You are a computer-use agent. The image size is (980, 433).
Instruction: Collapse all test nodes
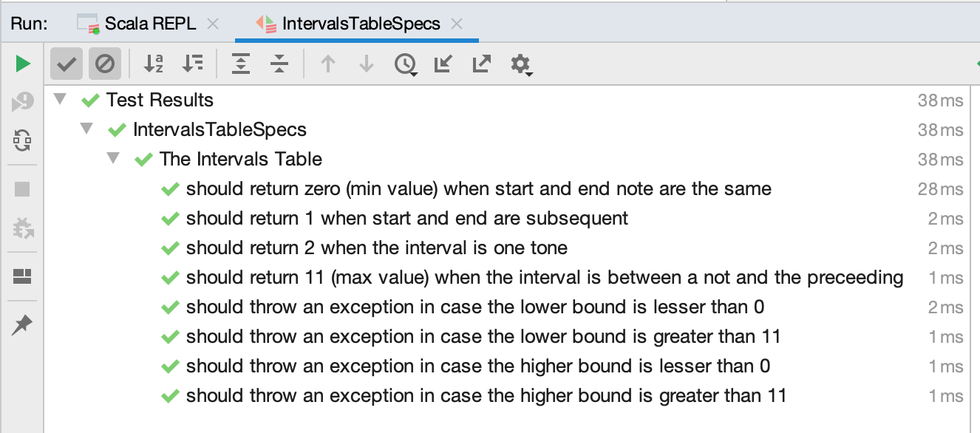click(x=279, y=64)
